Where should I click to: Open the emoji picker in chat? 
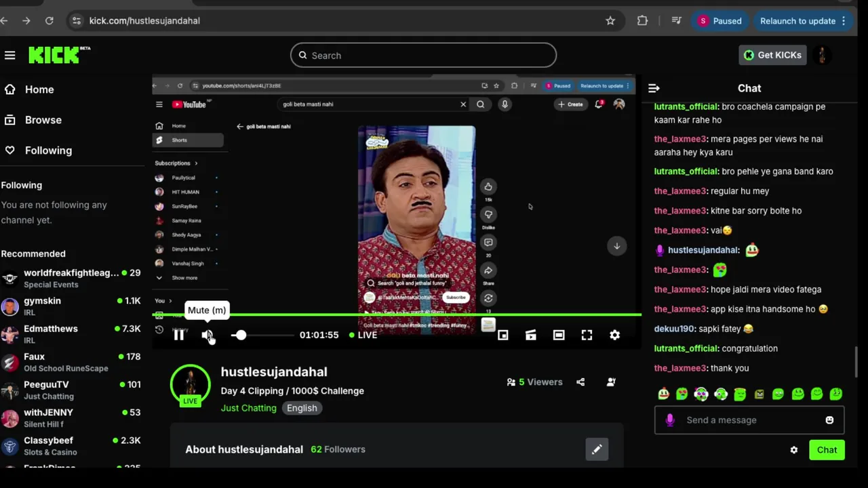(x=829, y=420)
